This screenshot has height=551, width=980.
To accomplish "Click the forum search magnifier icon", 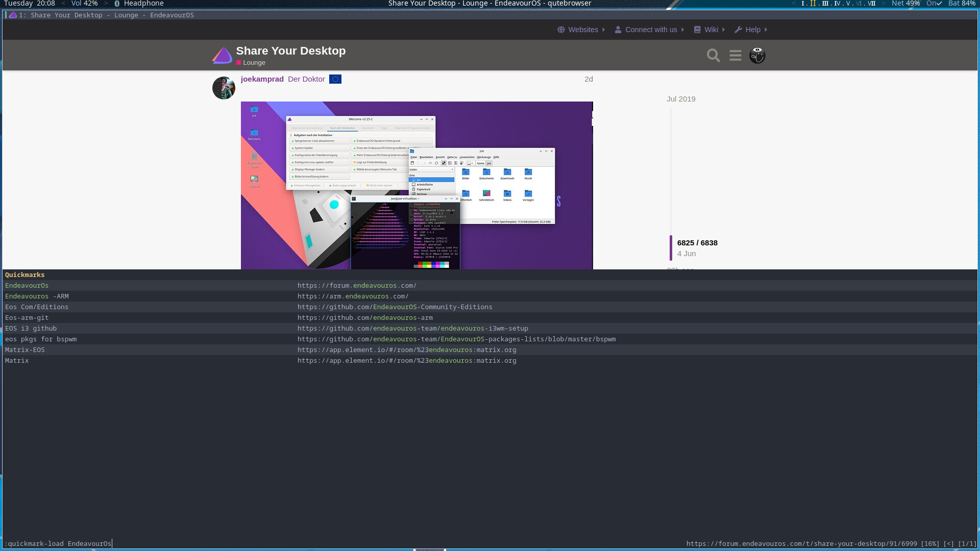I will [713, 55].
